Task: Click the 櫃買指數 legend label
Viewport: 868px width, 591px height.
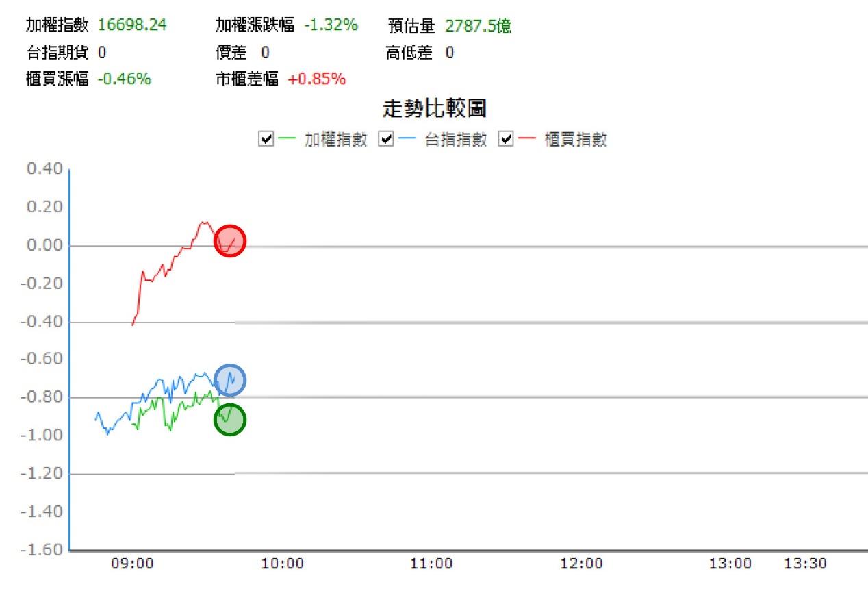Action: 576,140
